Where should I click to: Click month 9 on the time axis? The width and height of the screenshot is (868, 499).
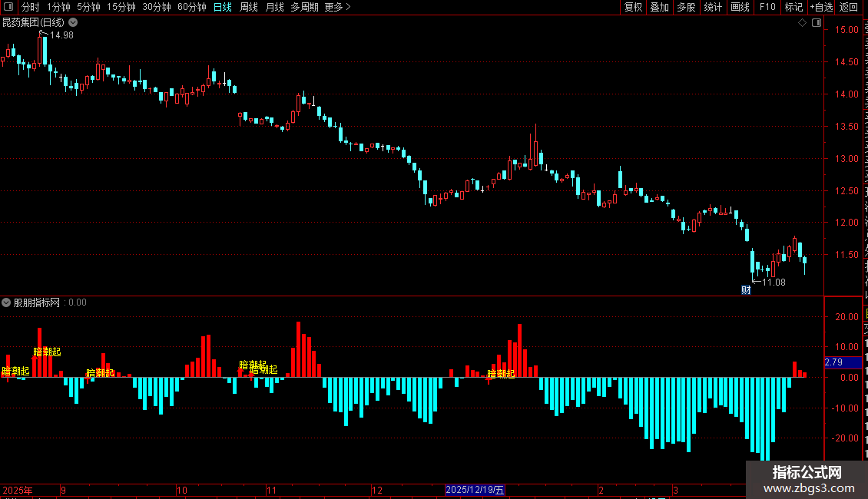pos(64,491)
